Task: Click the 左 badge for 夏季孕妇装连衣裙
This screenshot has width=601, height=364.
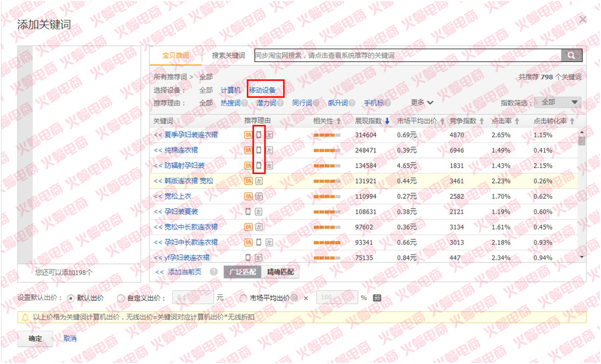Action: 270,135
